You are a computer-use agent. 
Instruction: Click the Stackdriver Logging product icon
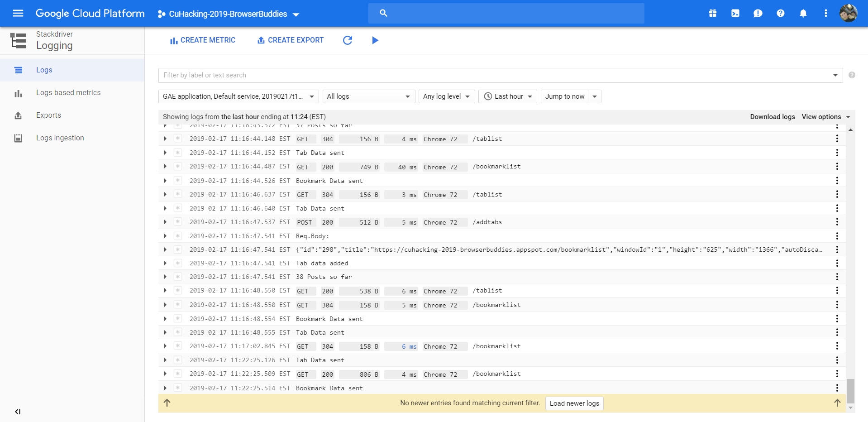[x=18, y=40]
